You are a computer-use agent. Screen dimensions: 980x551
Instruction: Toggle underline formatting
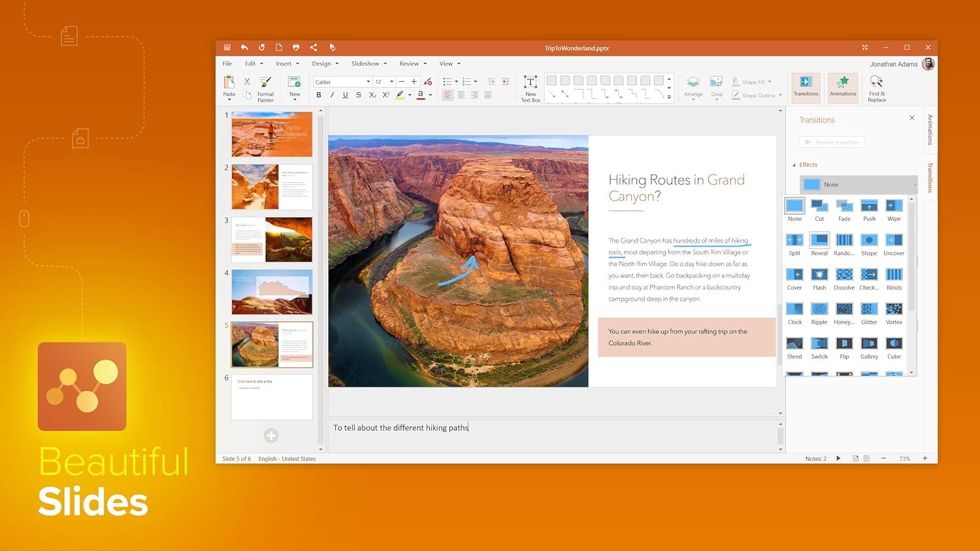point(346,95)
